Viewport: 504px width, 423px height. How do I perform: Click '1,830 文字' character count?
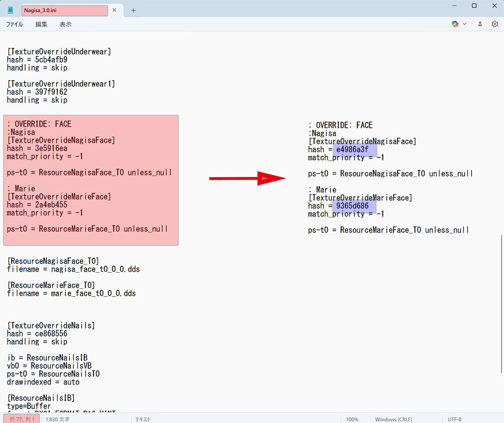point(58,419)
